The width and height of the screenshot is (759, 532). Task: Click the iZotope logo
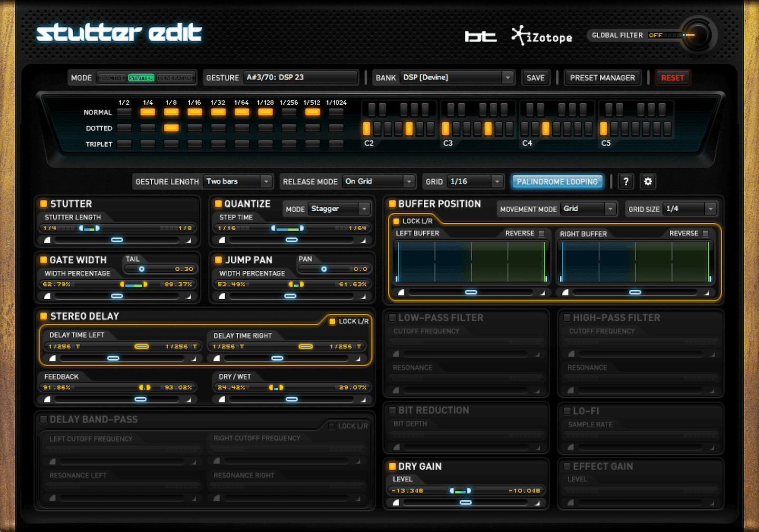click(x=542, y=36)
